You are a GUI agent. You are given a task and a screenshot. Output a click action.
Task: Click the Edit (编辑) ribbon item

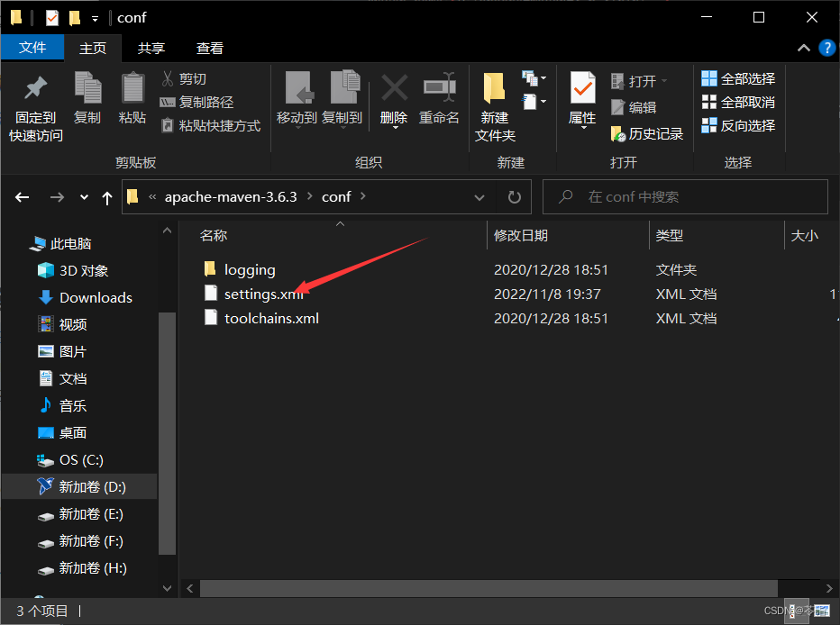[634, 107]
